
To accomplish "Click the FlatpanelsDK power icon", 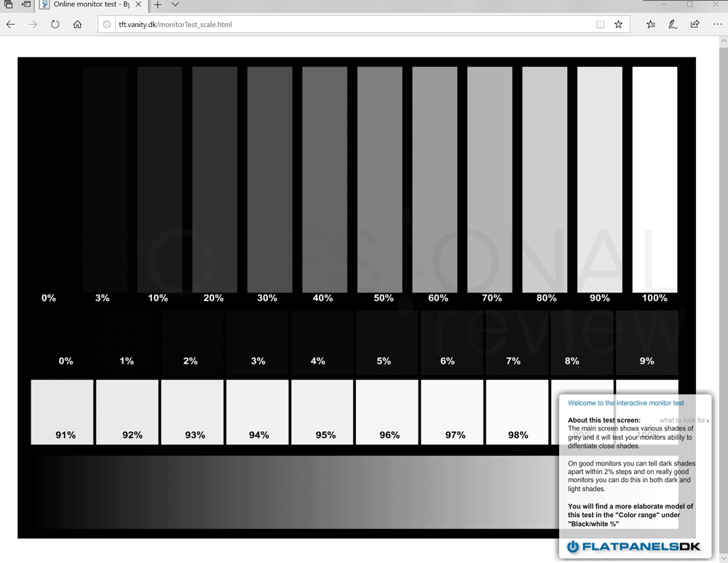I will point(573,547).
